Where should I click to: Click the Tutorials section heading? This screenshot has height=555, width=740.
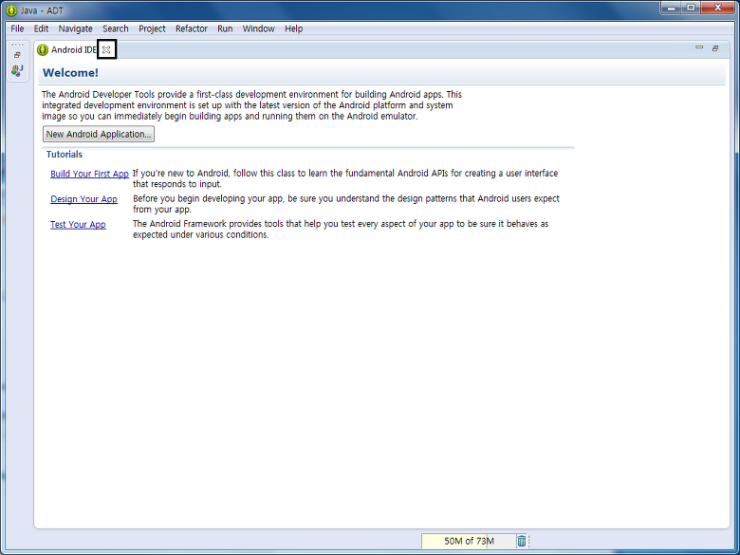pyautogui.click(x=64, y=154)
